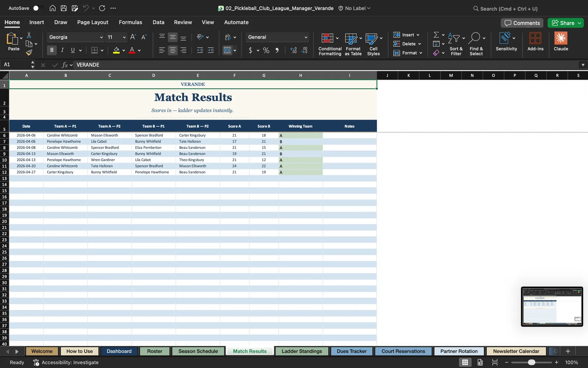Switch to the Roster sheet tab
588x368 pixels.
tap(155, 351)
